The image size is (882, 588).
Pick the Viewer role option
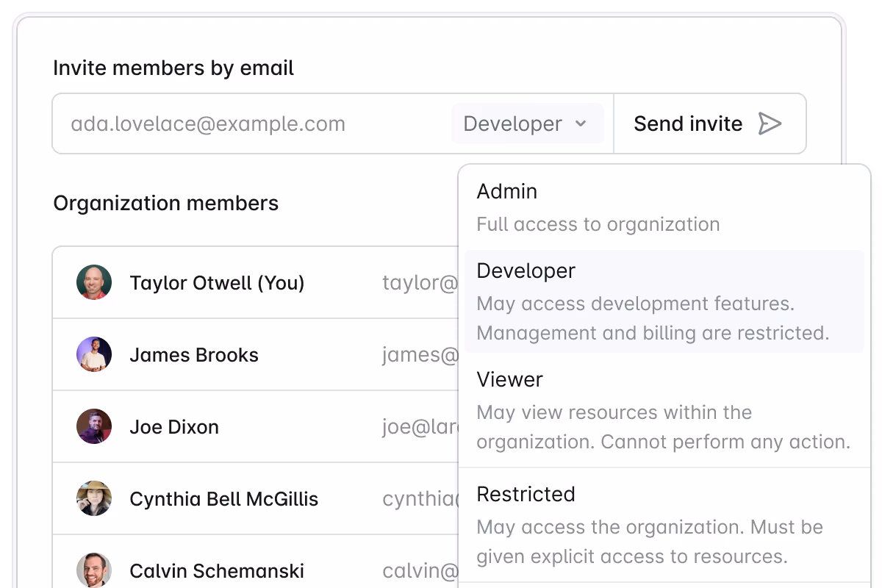664,410
